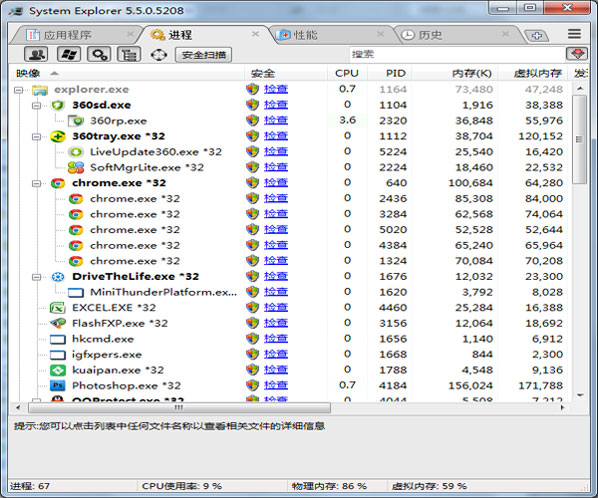Viewport: 598px width, 498px height.
Task: Click the tree view toolbar icon
Action: 129,55
